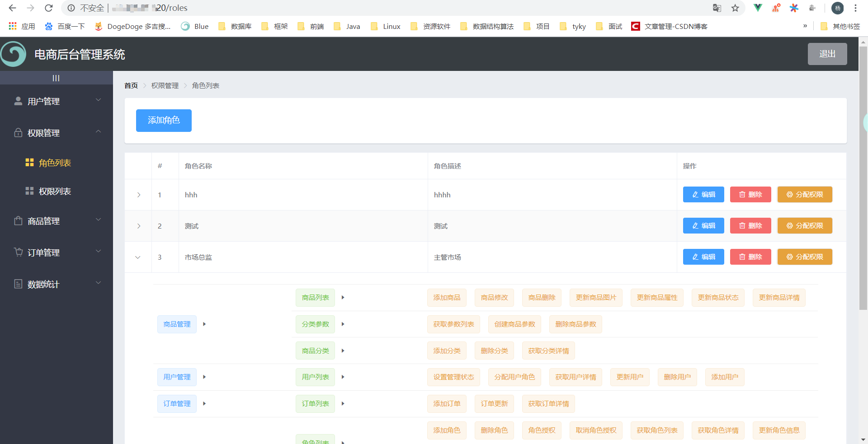Expand the 订单管理 sidebar menu

pyautogui.click(x=57, y=252)
